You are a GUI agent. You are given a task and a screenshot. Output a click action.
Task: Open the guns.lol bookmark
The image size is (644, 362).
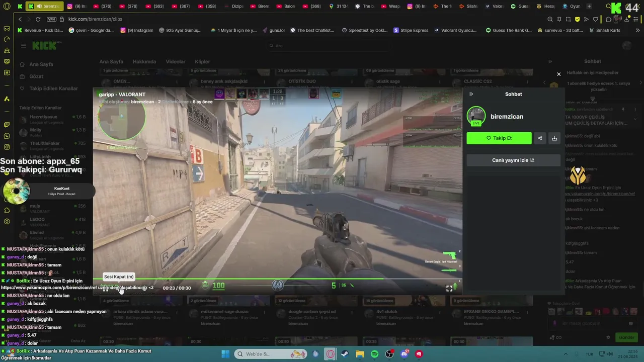coord(274,30)
